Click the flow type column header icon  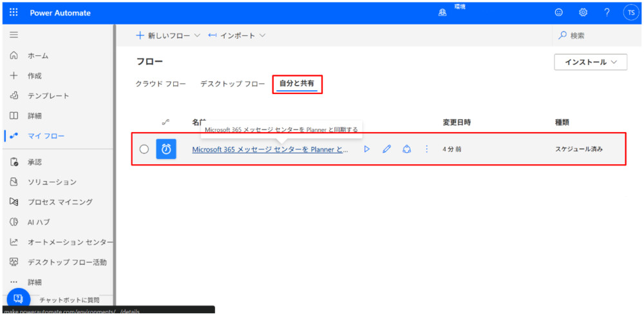[x=166, y=122]
